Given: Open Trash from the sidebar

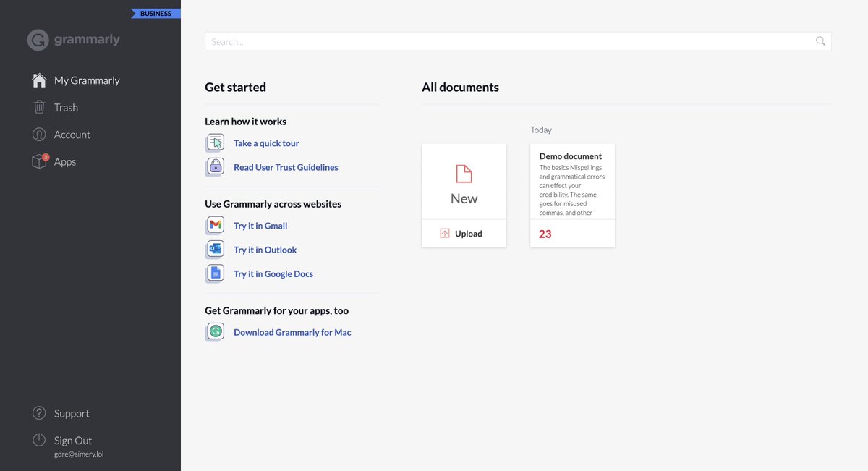Looking at the screenshot, I should 66,107.
